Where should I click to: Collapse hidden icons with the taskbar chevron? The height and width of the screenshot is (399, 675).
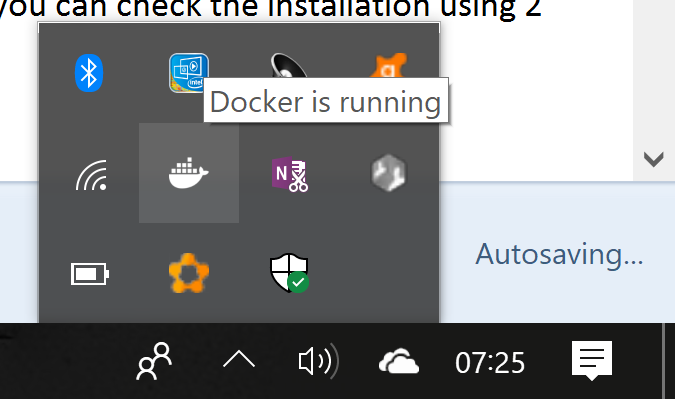click(239, 359)
